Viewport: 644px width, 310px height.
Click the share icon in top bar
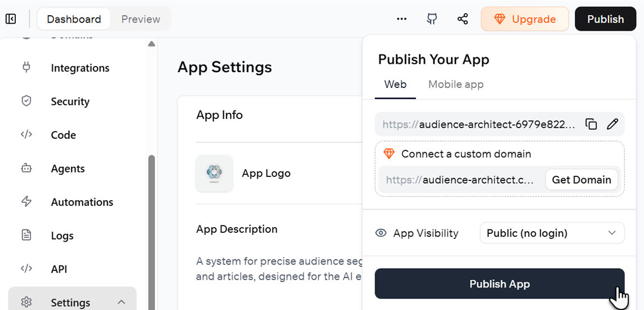[x=463, y=19]
